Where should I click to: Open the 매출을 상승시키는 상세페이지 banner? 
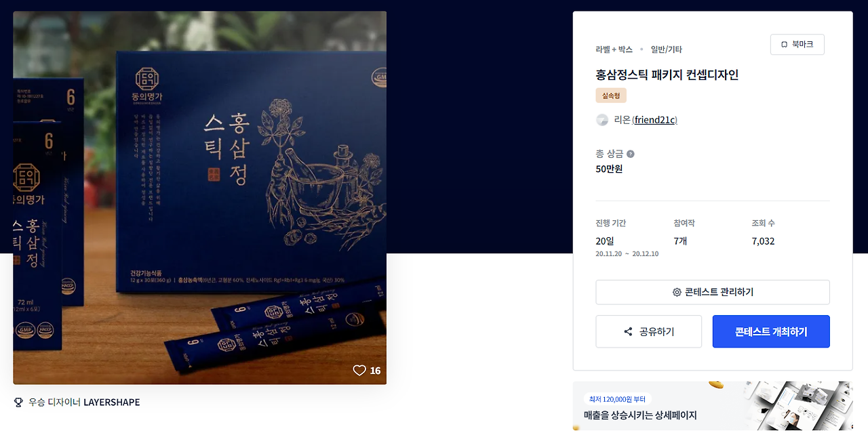(713, 406)
